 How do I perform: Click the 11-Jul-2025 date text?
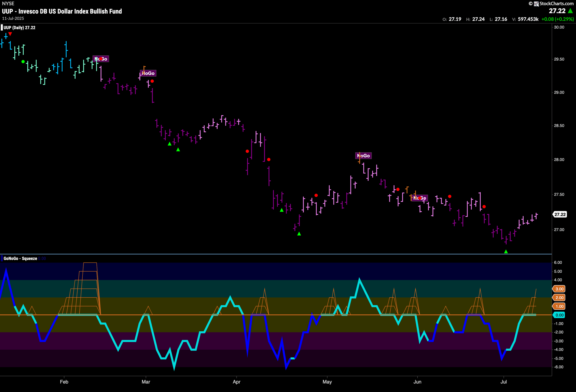pos(13,18)
